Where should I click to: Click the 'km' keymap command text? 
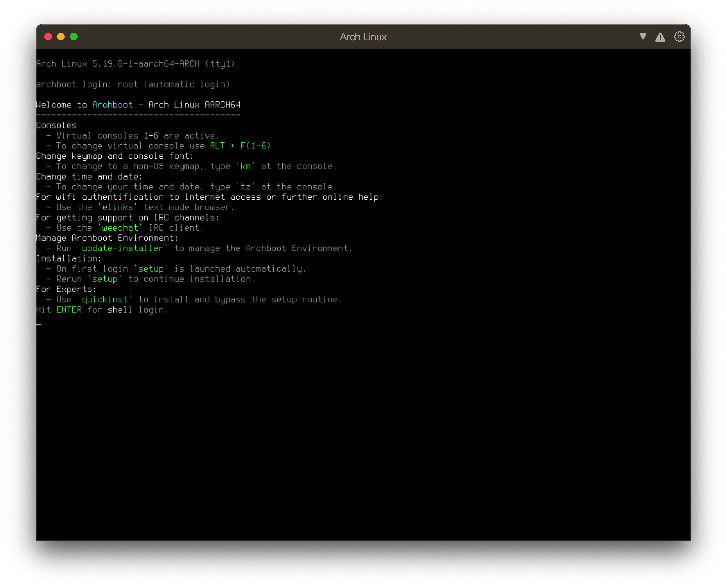(246, 166)
